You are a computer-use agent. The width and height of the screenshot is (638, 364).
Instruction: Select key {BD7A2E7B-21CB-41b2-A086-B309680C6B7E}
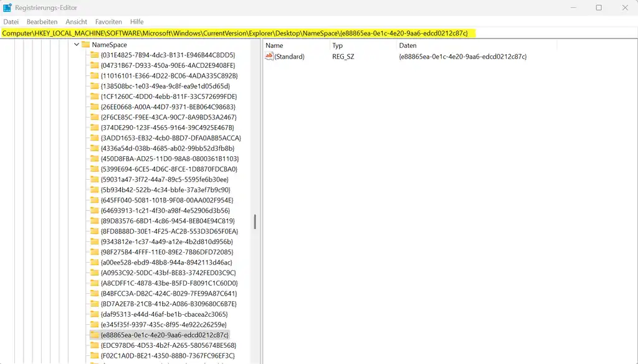pyautogui.click(x=168, y=304)
